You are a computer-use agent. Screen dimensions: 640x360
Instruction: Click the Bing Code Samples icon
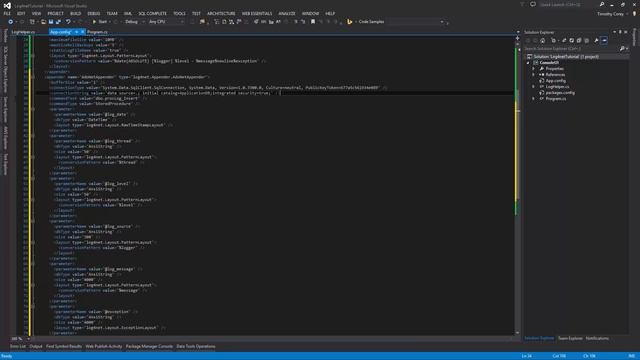pos(350,22)
